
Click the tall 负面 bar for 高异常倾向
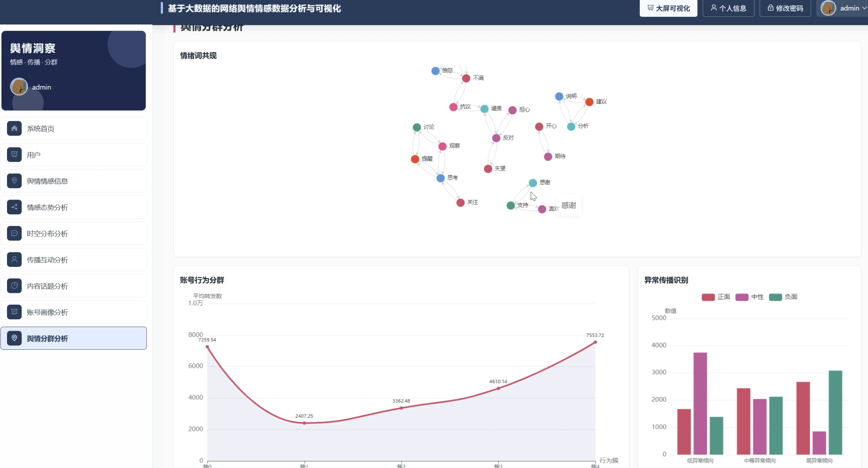click(x=835, y=412)
